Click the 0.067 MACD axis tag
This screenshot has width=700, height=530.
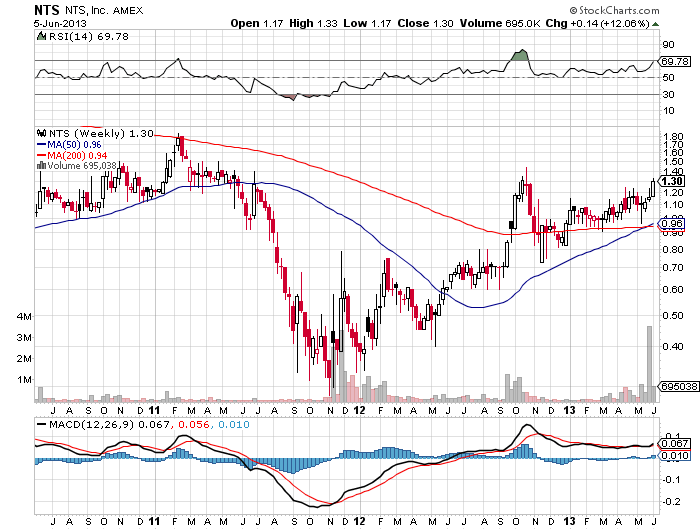tap(675, 443)
